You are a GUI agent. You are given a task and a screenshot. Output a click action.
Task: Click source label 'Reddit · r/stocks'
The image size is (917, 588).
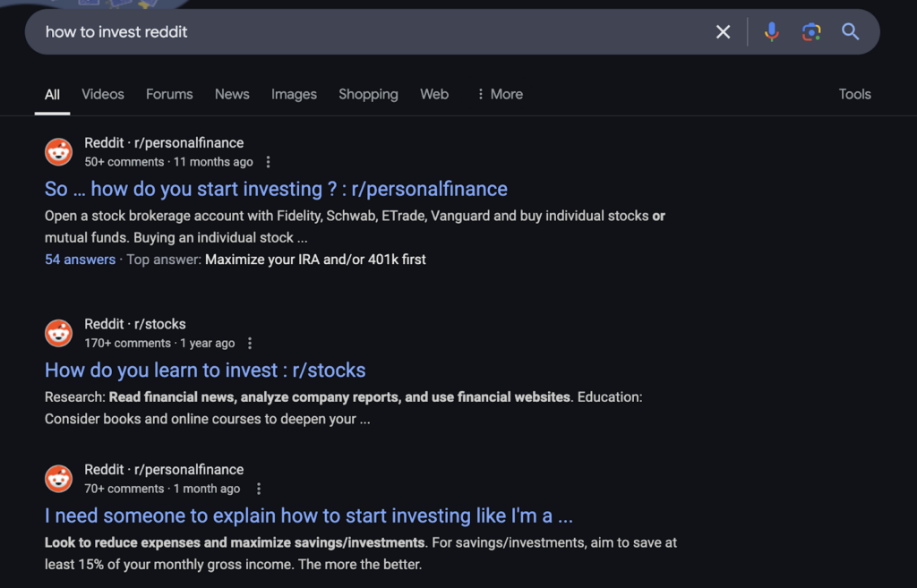point(135,324)
